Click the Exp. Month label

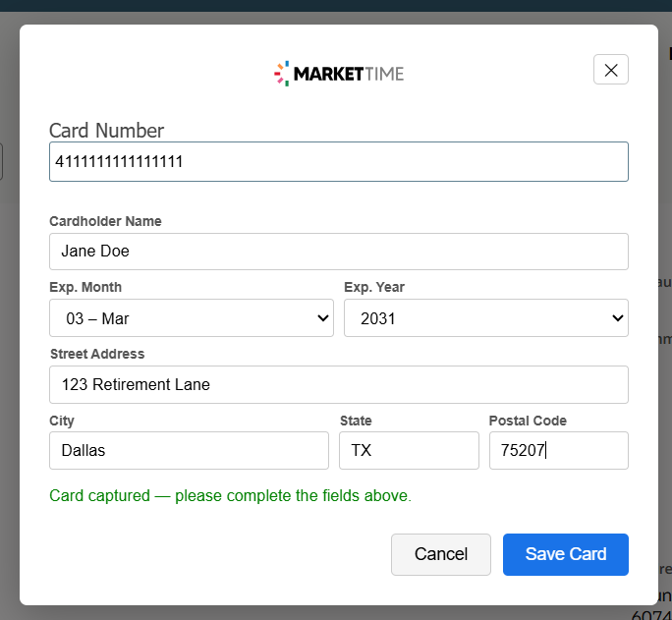(85, 287)
